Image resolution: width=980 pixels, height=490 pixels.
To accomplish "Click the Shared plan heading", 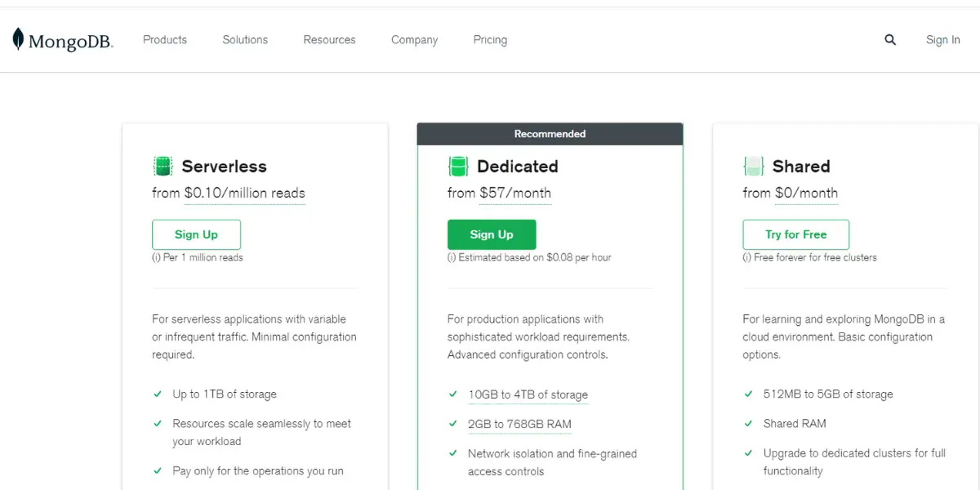I will pyautogui.click(x=801, y=167).
